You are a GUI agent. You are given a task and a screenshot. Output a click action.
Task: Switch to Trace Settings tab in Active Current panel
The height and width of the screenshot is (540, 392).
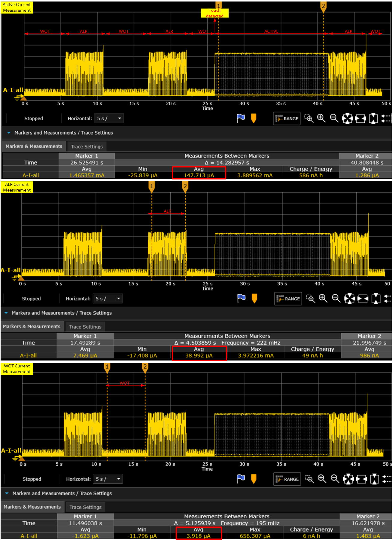point(87,147)
